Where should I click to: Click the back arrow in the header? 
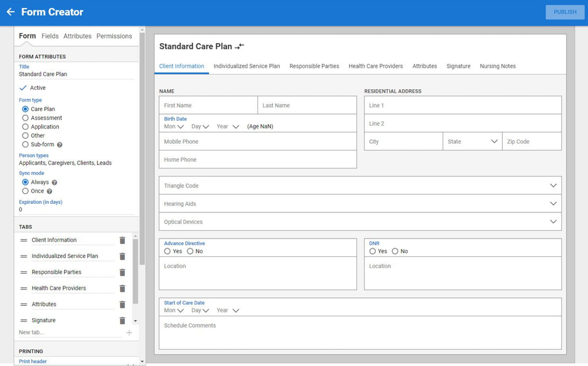[x=10, y=12]
